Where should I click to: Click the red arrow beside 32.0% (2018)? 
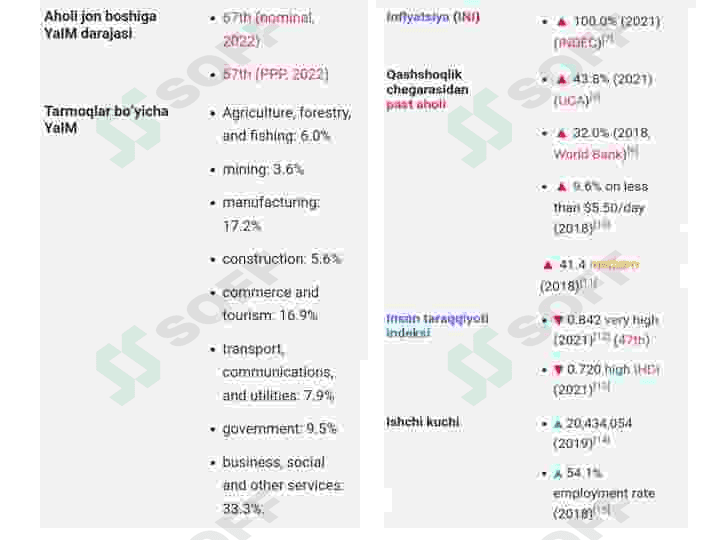(x=562, y=133)
